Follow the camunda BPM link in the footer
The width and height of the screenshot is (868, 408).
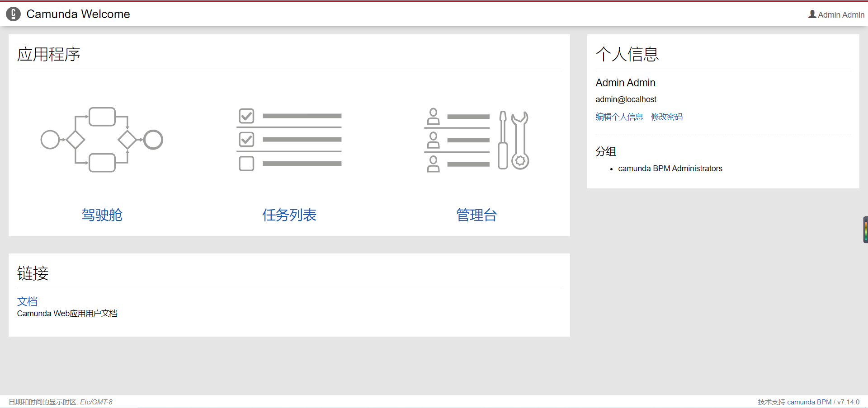coord(809,402)
